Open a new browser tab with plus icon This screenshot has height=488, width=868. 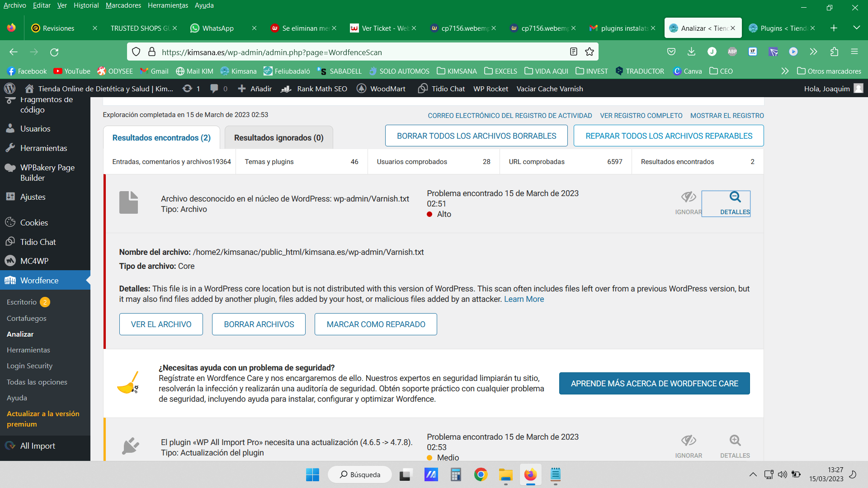tap(834, 28)
